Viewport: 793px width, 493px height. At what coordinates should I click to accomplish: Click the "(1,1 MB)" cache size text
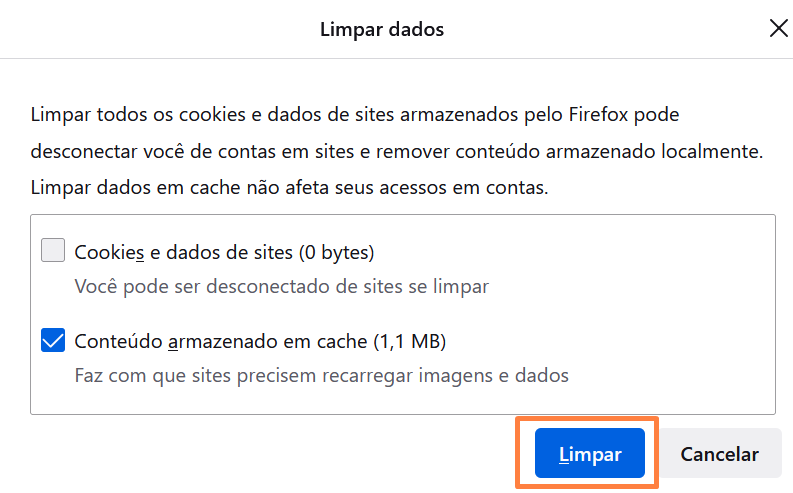point(410,341)
